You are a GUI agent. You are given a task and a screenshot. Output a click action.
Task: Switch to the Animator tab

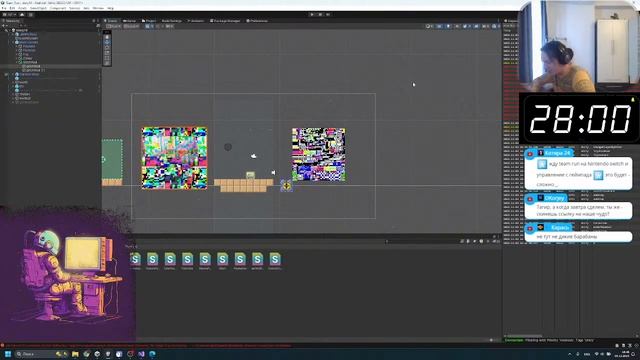(196, 21)
